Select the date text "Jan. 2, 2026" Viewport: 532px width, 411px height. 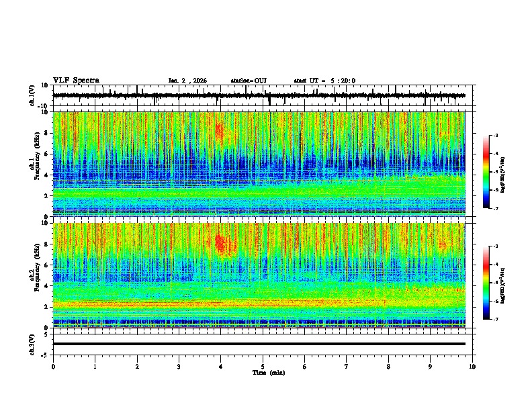(187, 81)
